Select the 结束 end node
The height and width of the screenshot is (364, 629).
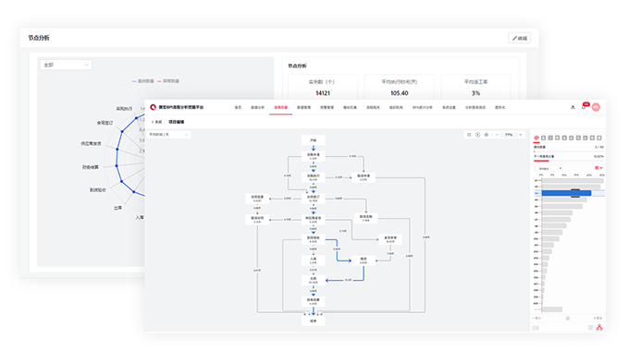click(314, 321)
